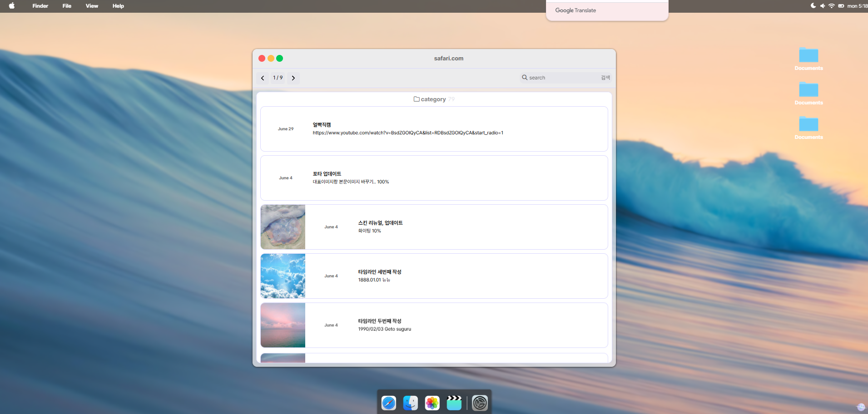Click the green maximize window button

point(280,58)
